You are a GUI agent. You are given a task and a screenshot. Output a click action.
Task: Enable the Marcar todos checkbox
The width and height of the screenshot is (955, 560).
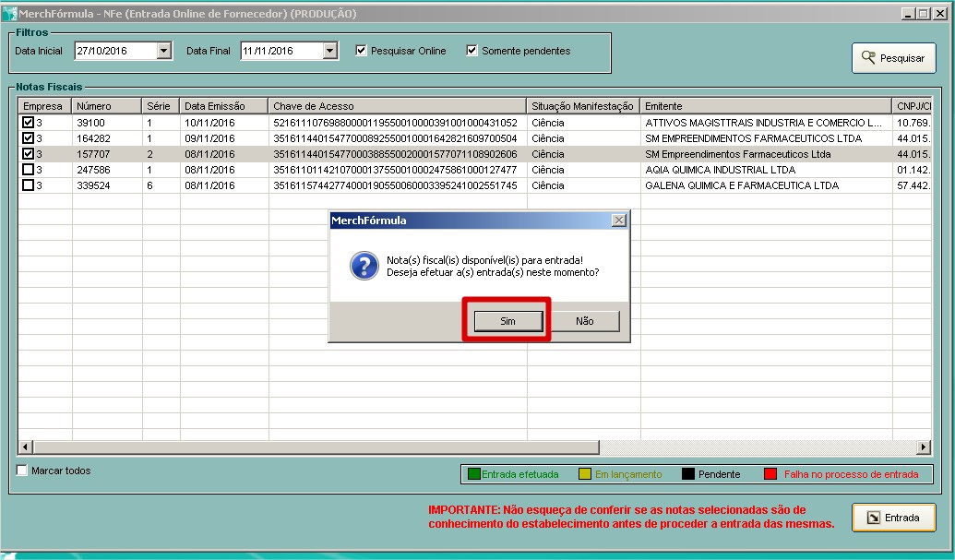(x=23, y=471)
